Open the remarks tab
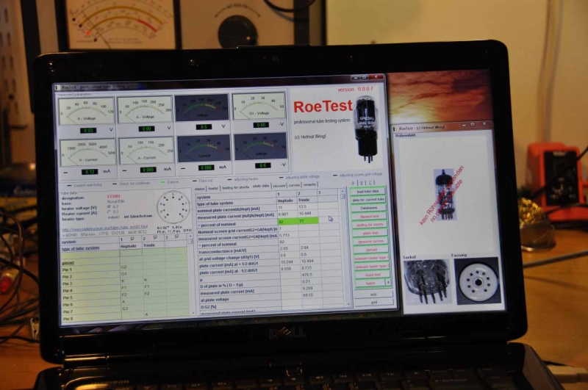Image resolution: width=588 pixels, height=390 pixels. 309,184
